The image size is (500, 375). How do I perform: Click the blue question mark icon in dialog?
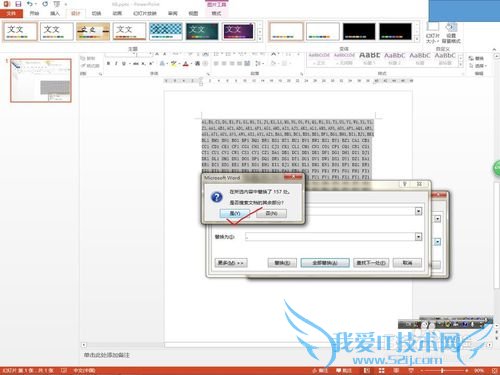point(217,197)
